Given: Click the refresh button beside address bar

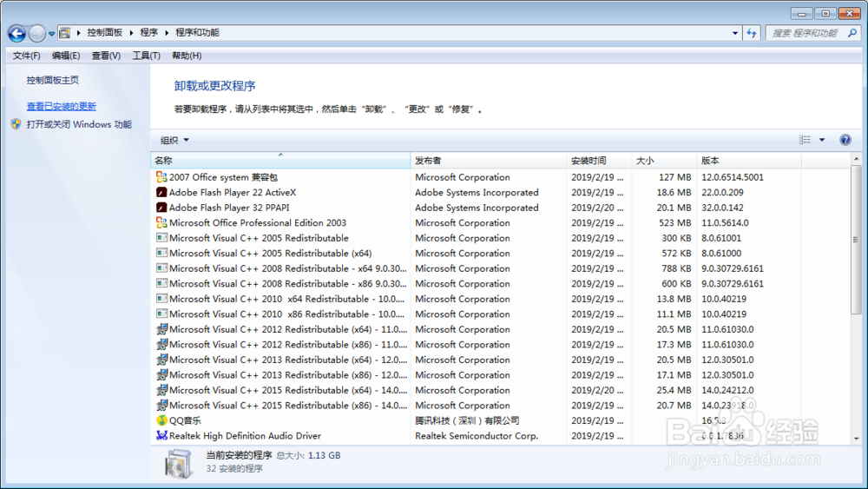Looking at the screenshot, I should click(x=751, y=33).
